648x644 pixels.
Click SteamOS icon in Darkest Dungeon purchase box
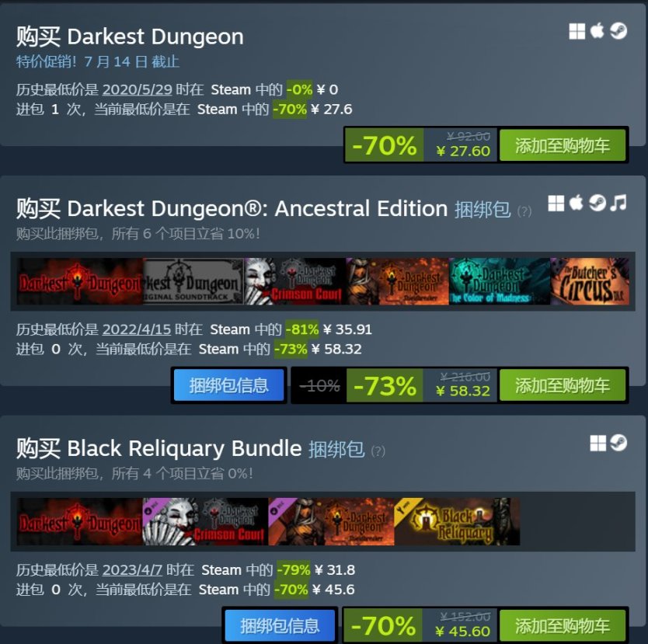[618, 31]
